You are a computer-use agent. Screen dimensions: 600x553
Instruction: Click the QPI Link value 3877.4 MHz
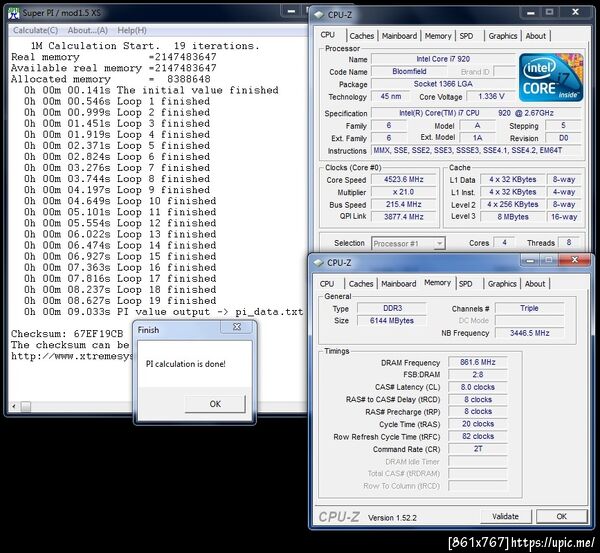tap(404, 217)
